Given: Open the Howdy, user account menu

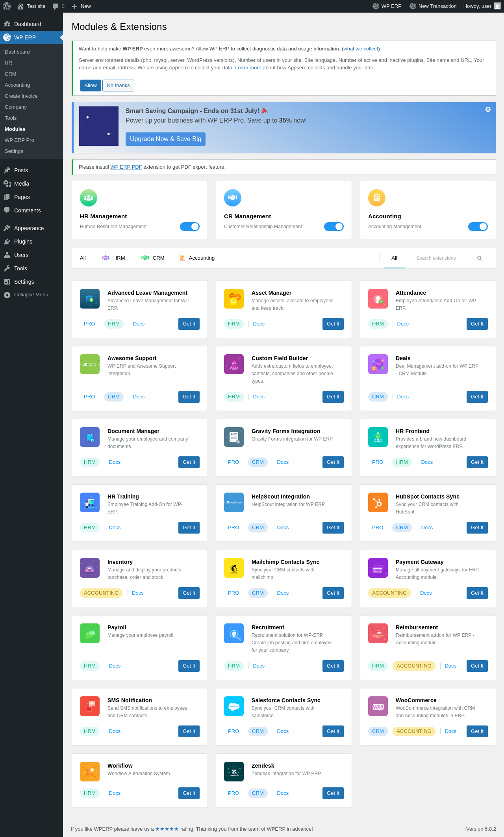Looking at the screenshot, I should 482,6.
